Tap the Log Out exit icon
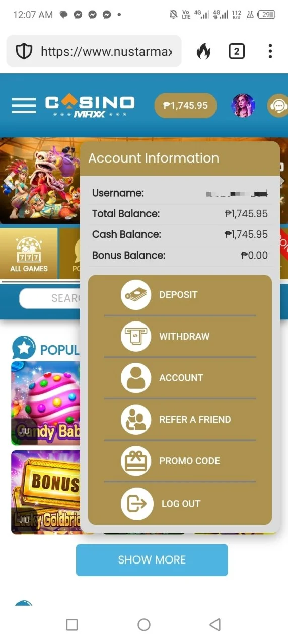Image resolution: width=288 pixels, height=644 pixels. click(x=137, y=504)
